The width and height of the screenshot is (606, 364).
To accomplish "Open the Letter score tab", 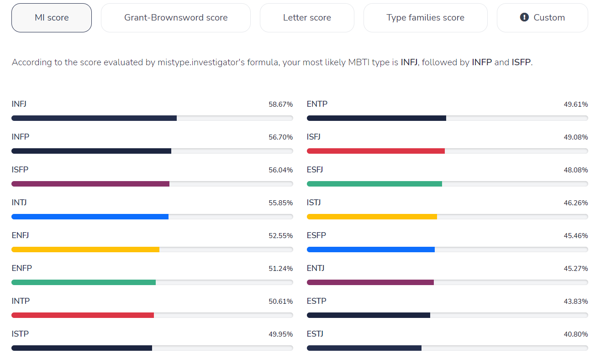I will 307,18.
